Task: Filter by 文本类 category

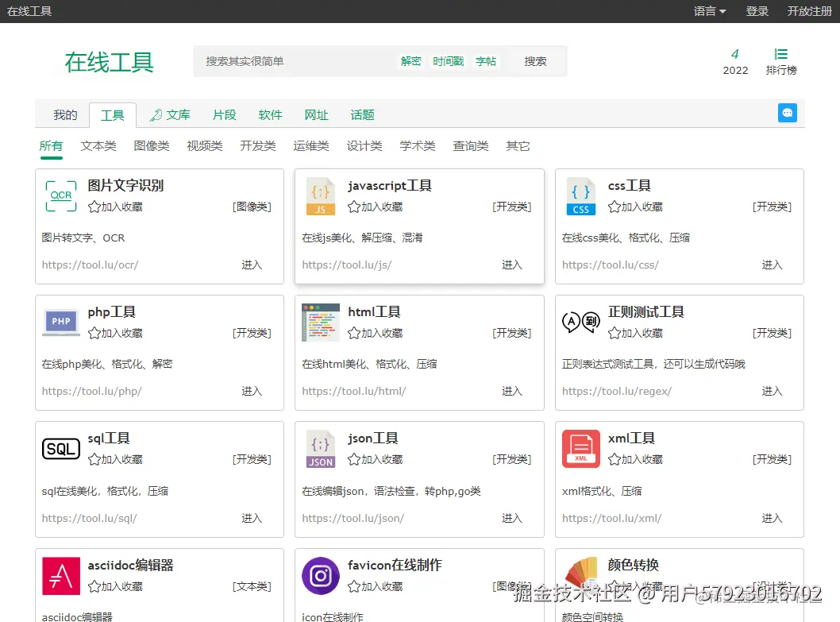Action: (98, 146)
